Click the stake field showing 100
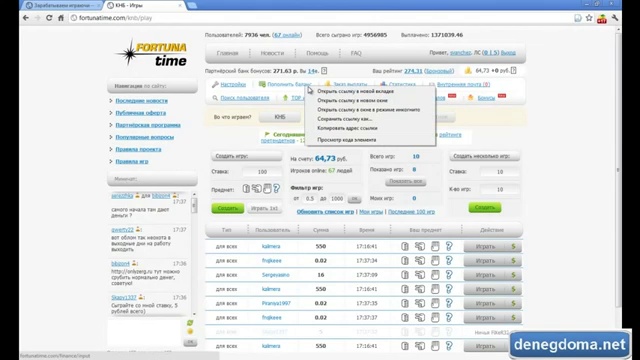The width and height of the screenshot is (640, 360). [262, 172]
